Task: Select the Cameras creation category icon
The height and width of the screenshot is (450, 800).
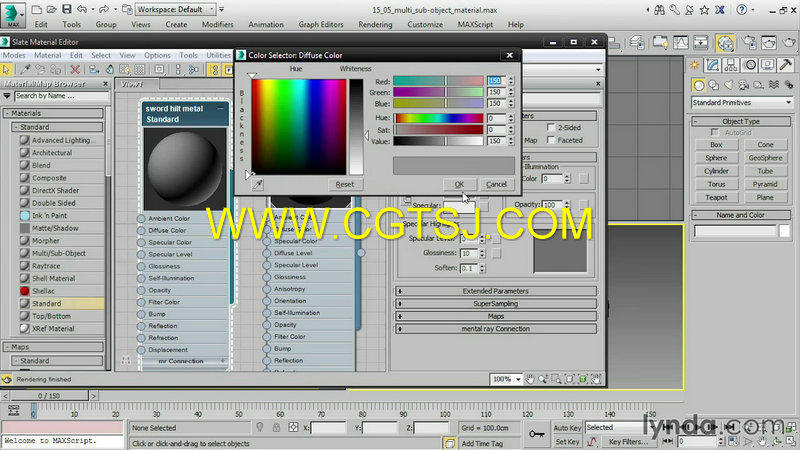Action: (744, 85)
